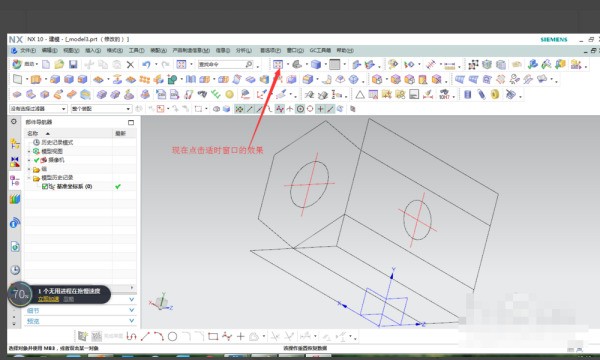
Task: Click the Save floppy disk icon
Action: tap(73, 64)
